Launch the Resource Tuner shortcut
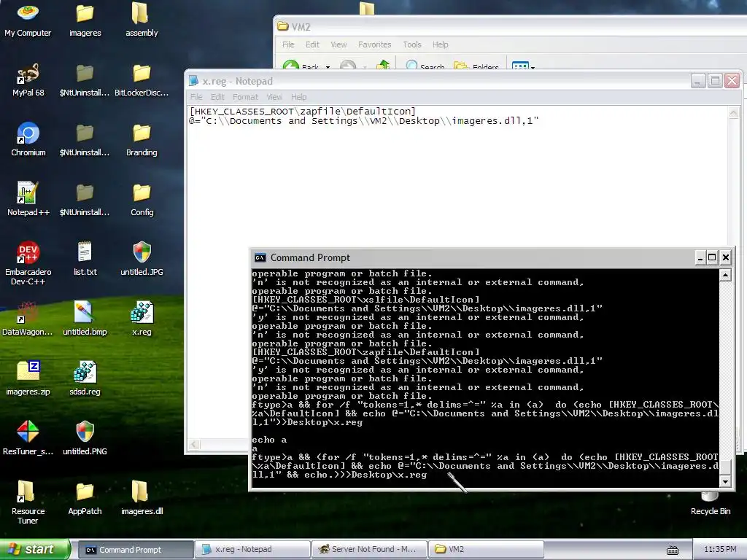This screenshot has width=747, height=560. click(x=28, y=502)
